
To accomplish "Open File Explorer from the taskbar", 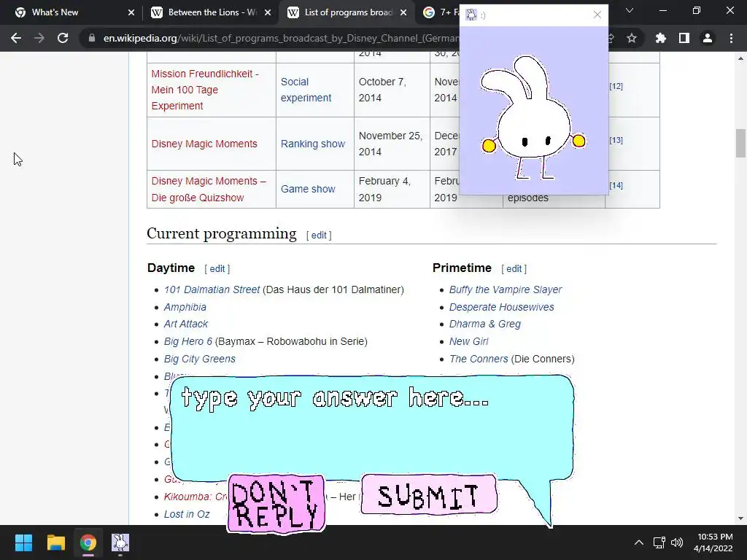I will (x=55, y=542).
